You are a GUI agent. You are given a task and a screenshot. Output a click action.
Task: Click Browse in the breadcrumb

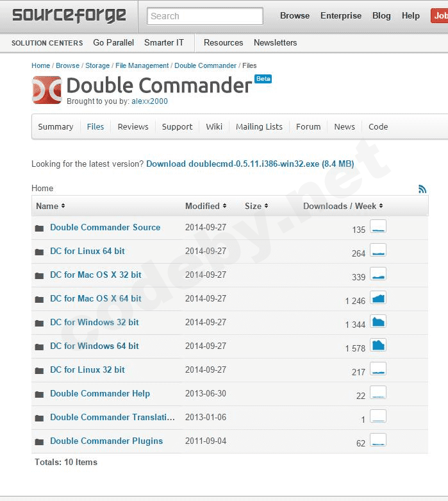point(67,65)
